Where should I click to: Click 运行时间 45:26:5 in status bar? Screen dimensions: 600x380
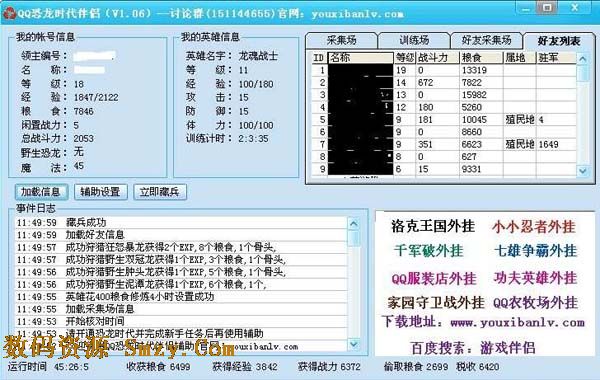click(48, 367)
